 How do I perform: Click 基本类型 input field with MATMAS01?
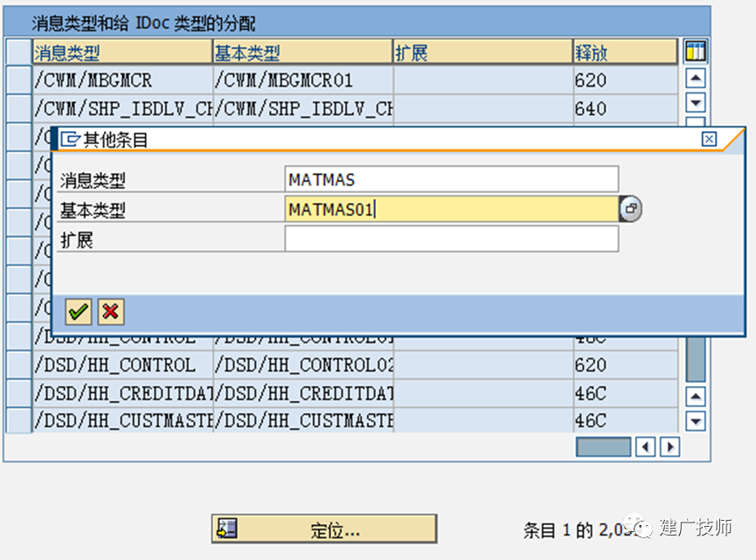point(451,209)
